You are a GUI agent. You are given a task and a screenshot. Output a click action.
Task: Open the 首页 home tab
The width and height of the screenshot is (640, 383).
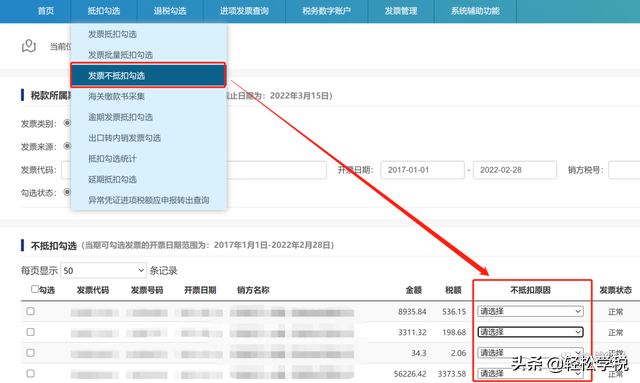point(46,11)
